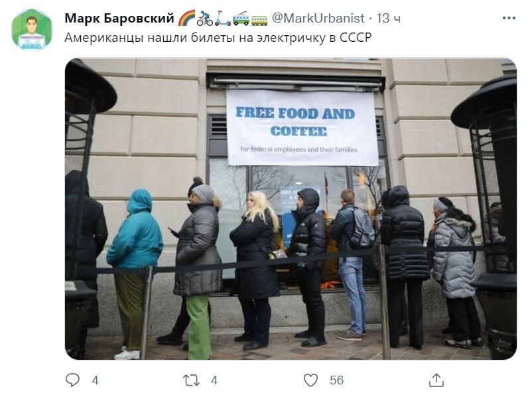532x397 pixels.
Task: Click the reply count 4
Action: pyautogui.click(x=95, y=380)
